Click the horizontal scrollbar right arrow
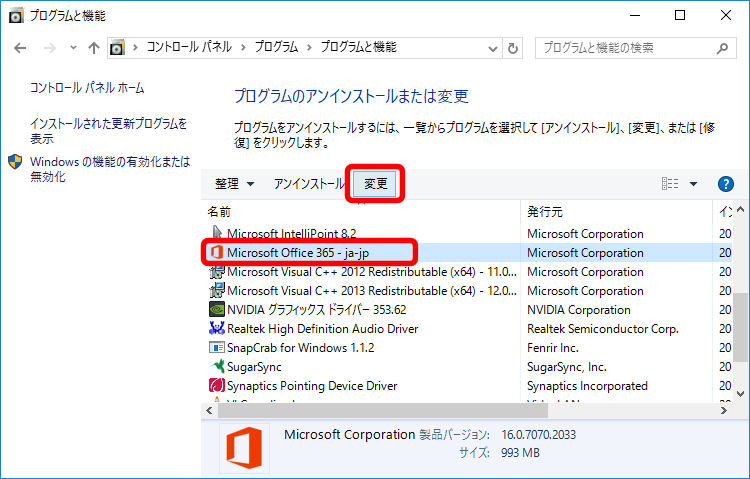This screenshot has width=750, height=479. click(724, 410)
